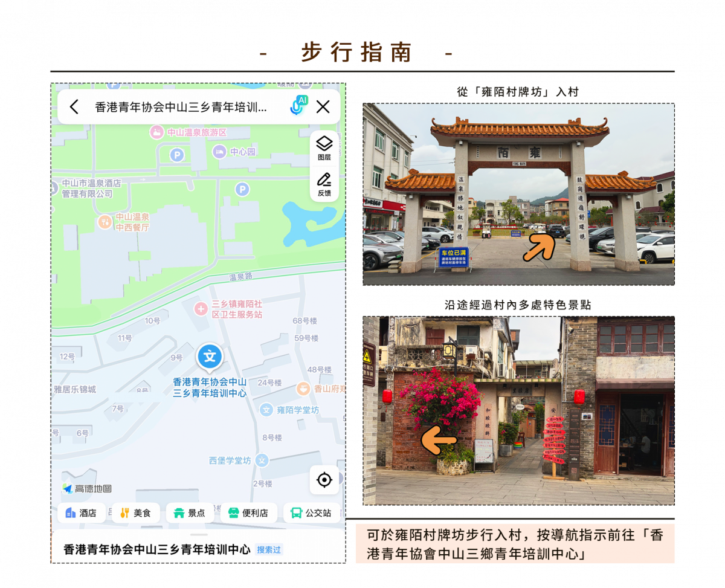The image size is (725, 588).
Task: Open the 雍陌 archway photo
Action: click(518, 194)
